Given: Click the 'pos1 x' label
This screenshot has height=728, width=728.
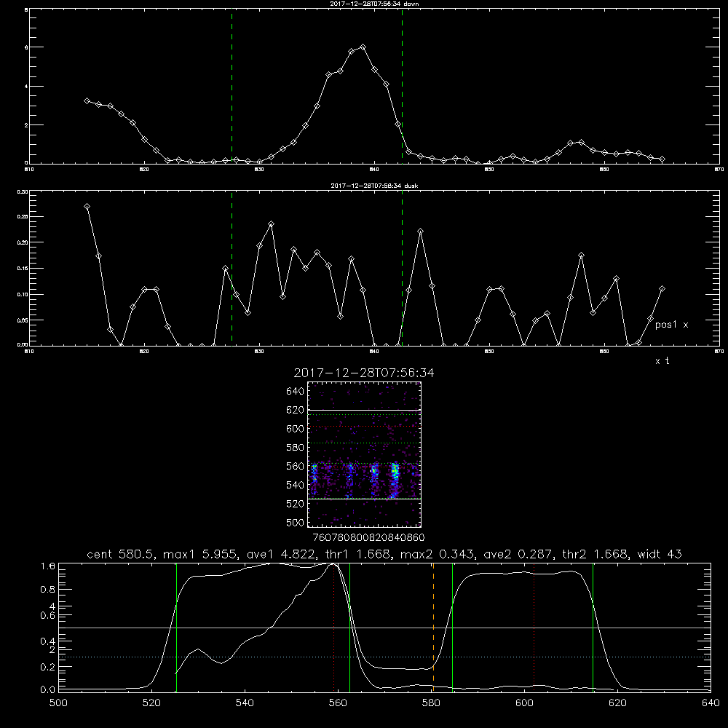Looking at the screenshot, I should coord(671,325).
